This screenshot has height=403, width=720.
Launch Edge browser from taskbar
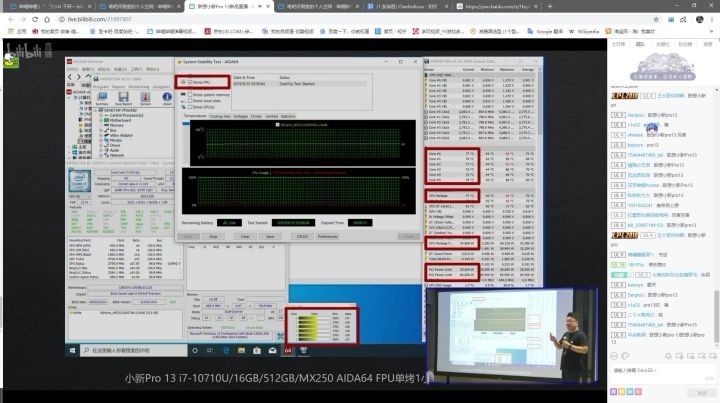click(226, 350)
